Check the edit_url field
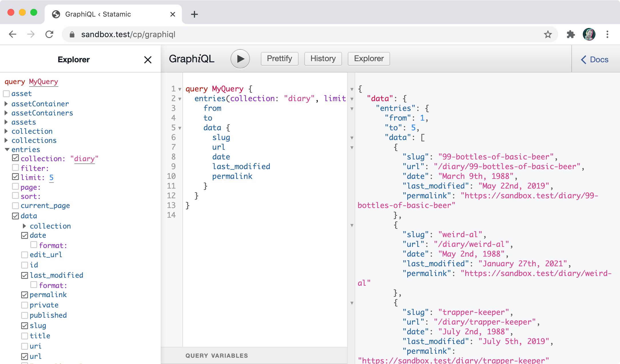620x364 pixels. [x=25, y=255]
